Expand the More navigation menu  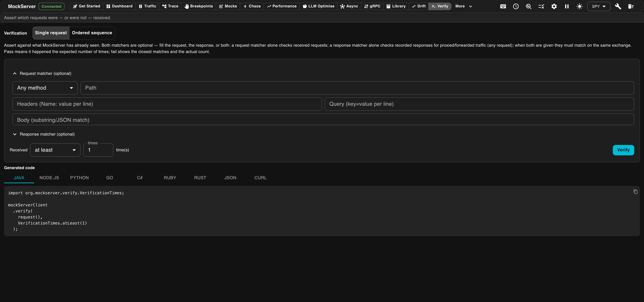click(x=464, y=6)
